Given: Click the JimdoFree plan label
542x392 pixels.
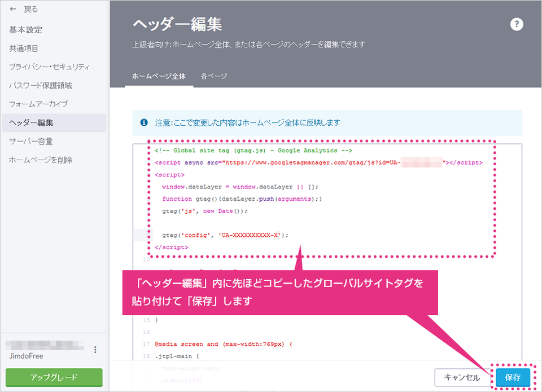Looking at the screenshot, I should (x=27, y=356).
